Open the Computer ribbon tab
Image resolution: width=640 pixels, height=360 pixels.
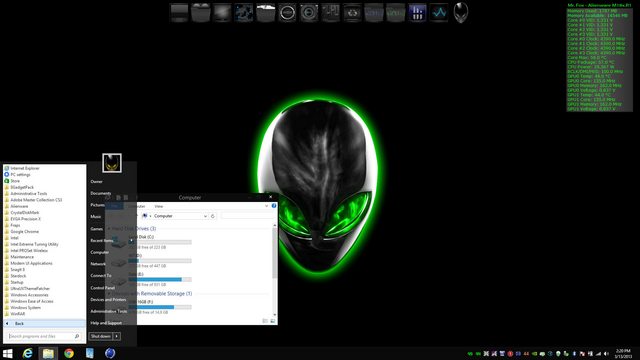pyautogui.click(x=138, y=206)
